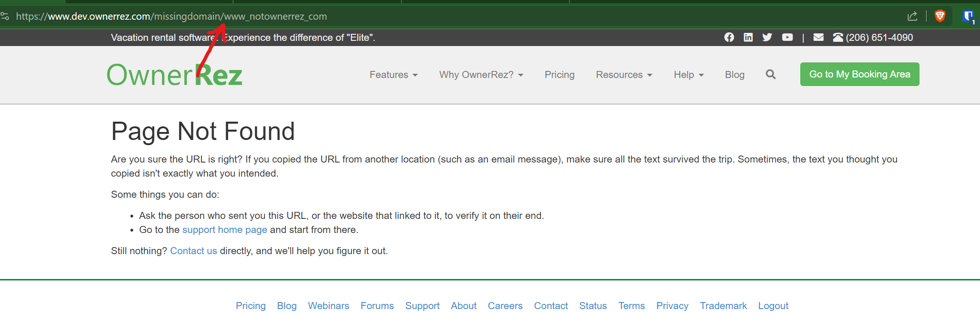980x326 pixels.
Task: View site information icon beside URL
Action: click(x=5, y=16)
